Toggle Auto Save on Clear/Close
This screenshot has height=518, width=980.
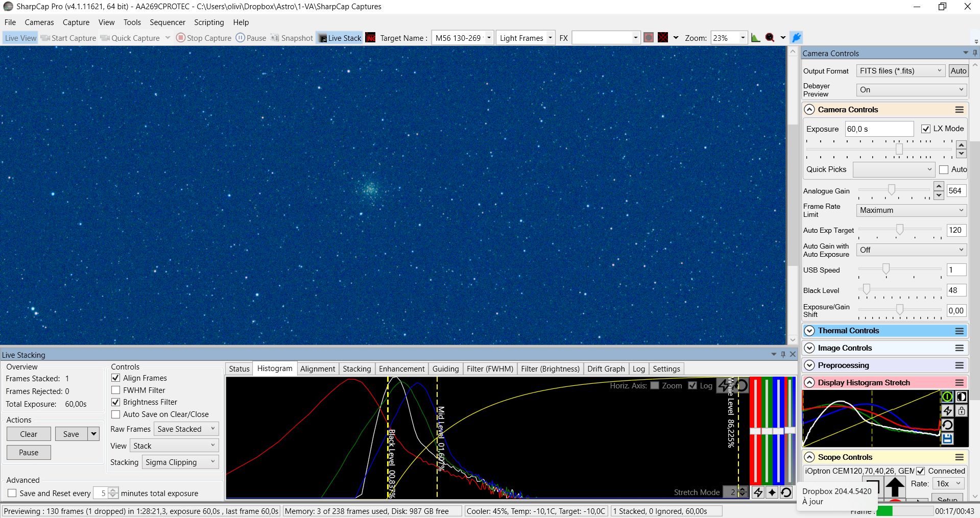tap(116, 414)
